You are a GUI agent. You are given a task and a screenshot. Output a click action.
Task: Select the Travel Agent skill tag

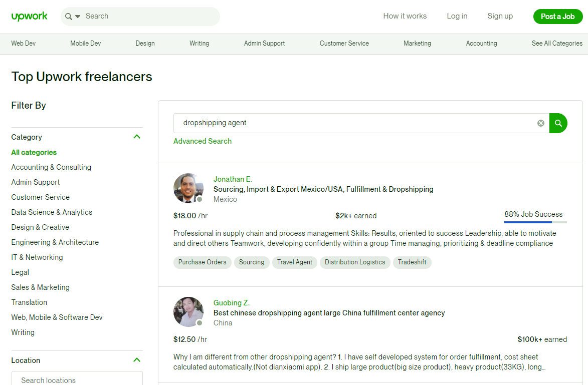point(295,262)
